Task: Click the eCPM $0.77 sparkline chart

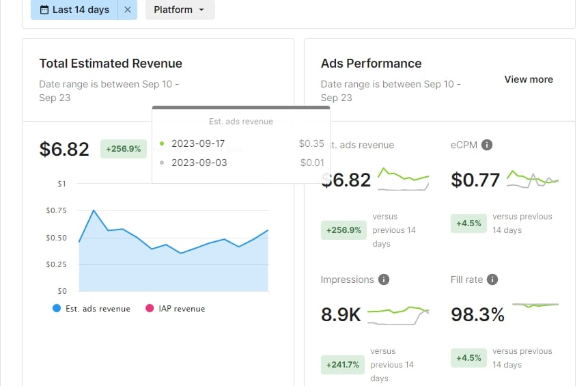Action: [x=533, y=179]
